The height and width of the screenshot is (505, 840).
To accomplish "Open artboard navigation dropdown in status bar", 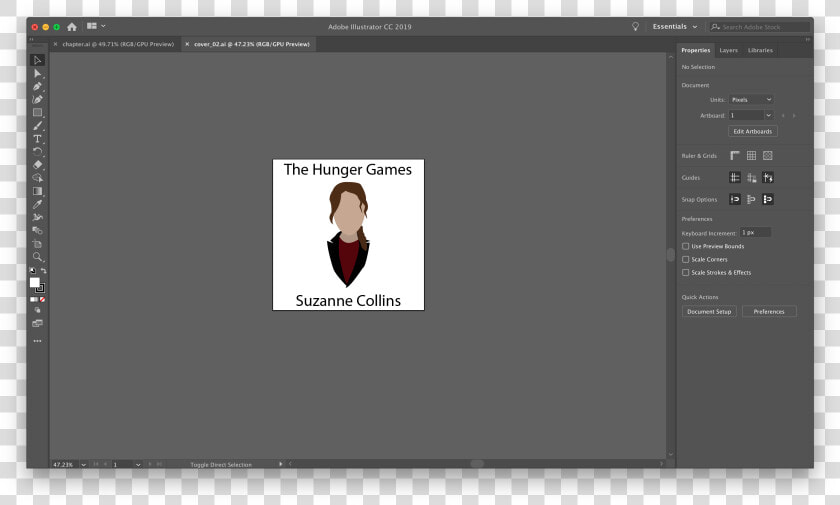I will coord(138,465).
